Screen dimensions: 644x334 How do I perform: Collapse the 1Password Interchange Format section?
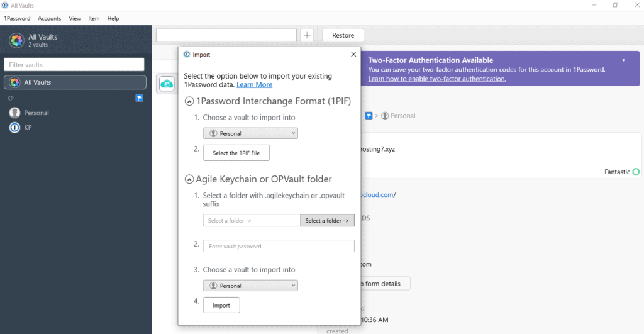189,101
